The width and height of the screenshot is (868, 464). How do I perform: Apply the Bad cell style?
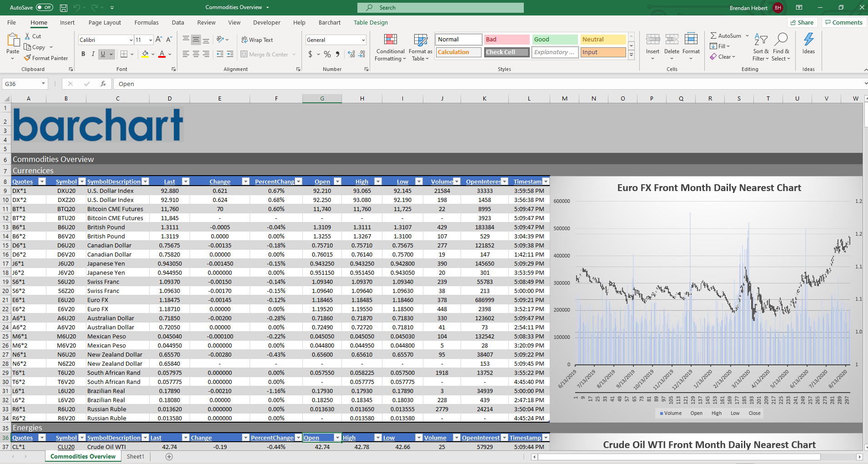(507, 40)
